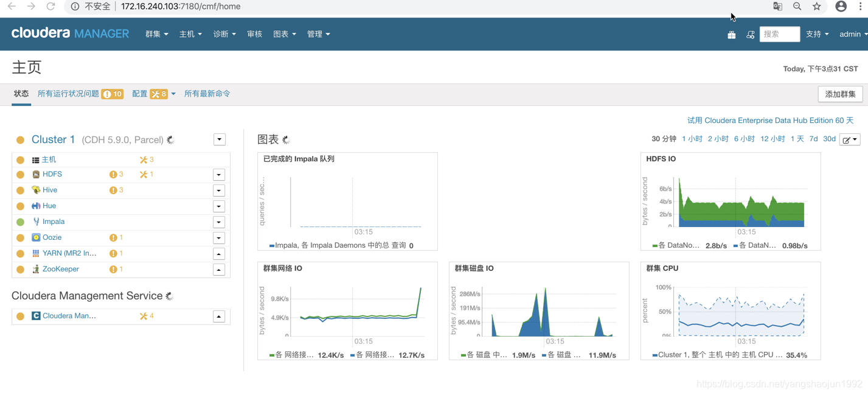Click the hosts list icon
Screen dimensions: 868x395
[x=36, y=160]
